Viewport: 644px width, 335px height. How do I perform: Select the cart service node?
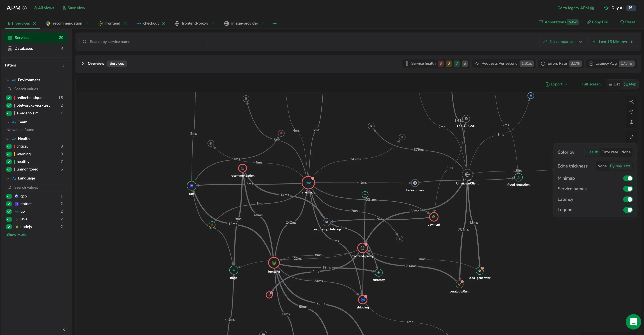[x=192, y=186]
